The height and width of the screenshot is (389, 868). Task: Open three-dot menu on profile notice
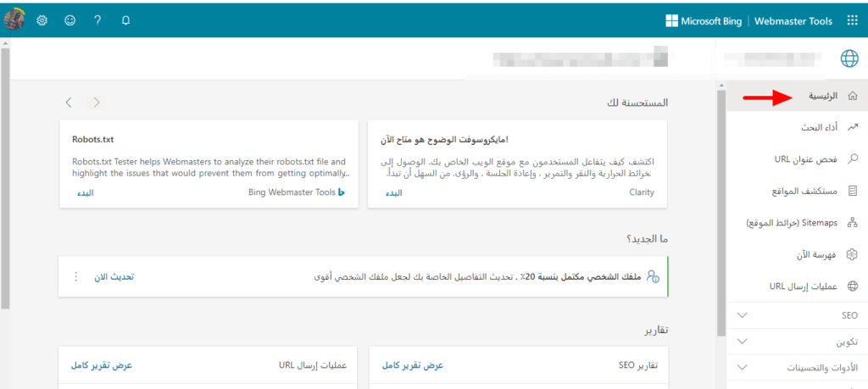(x=76, y=276)
